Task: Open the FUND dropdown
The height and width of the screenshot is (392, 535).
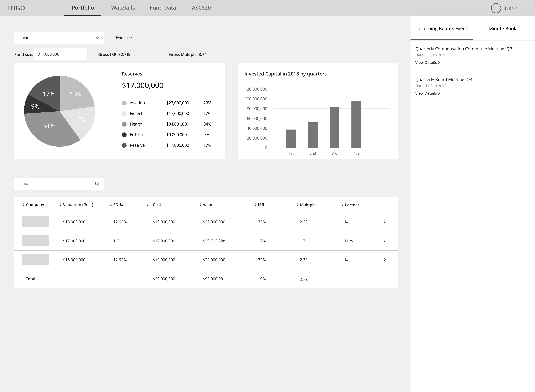Action: coord(59,38)
